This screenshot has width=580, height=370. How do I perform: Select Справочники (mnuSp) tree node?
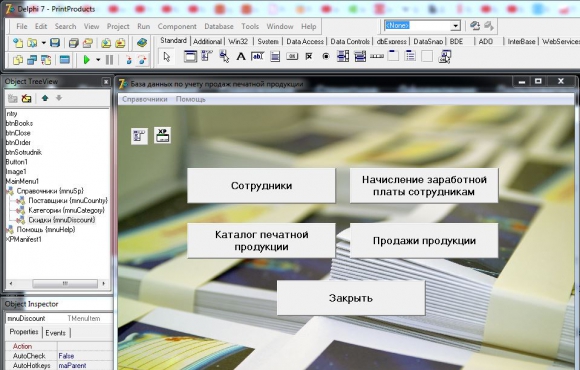(50, 191)
